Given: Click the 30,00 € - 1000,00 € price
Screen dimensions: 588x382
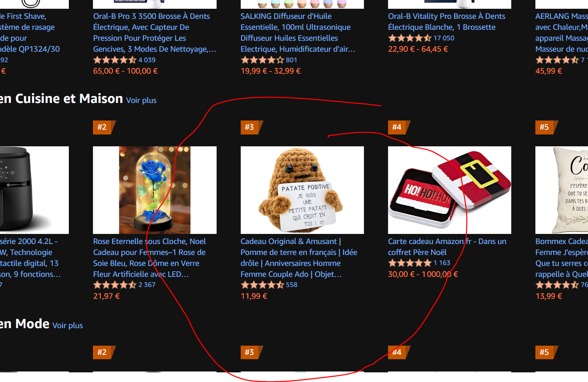Looking at the screenshot, I should pos(423,274).
